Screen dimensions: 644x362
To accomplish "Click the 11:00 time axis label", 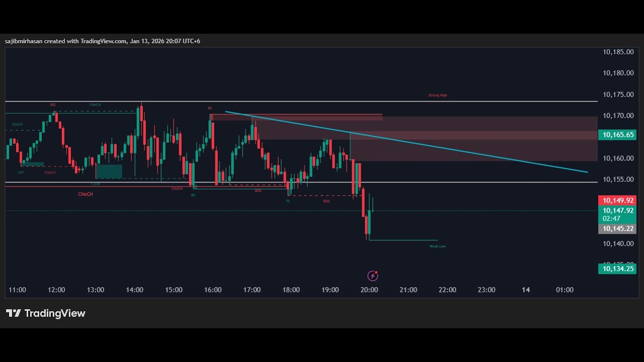I will [17, 290].
